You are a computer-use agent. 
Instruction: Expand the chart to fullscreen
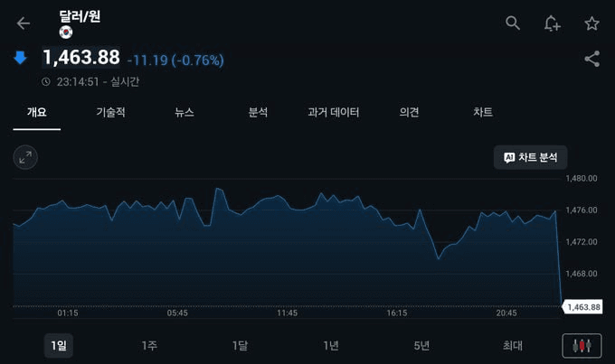tap(25, 157)
